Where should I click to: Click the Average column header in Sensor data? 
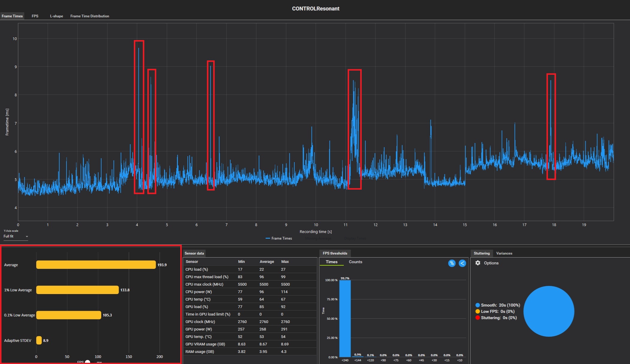coord(267,261)
